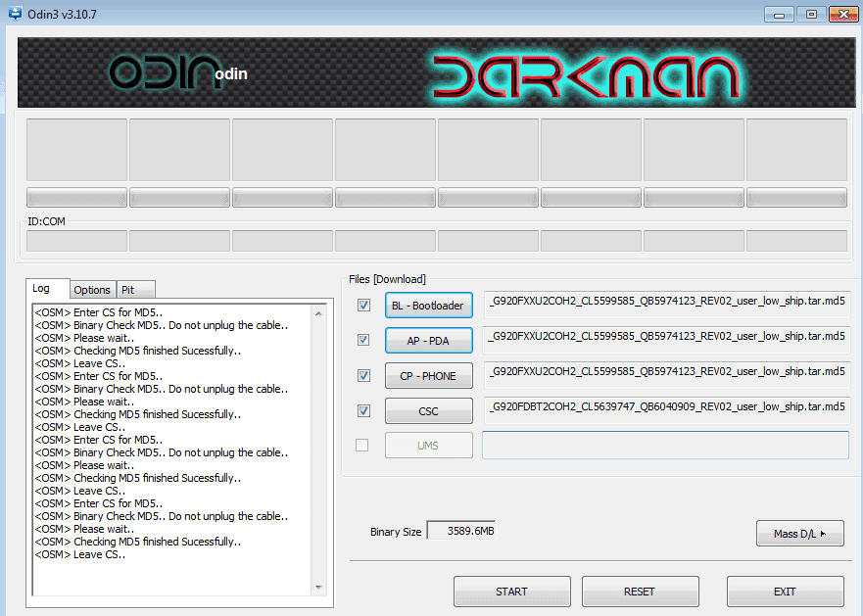Uncheck the AP - PDA checkbox

pyautogui.click(x=363, y=340)
